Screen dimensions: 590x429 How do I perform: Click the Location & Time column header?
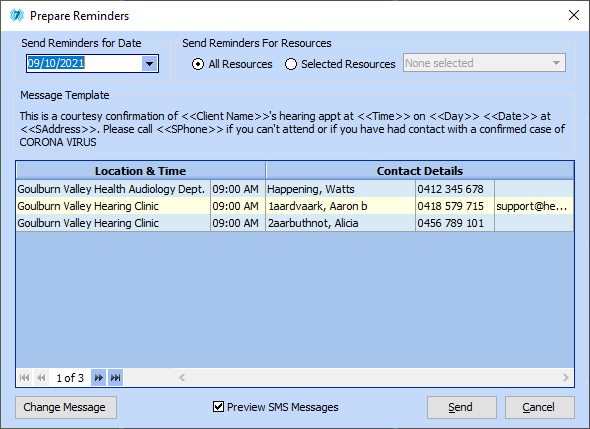point(141,171)
